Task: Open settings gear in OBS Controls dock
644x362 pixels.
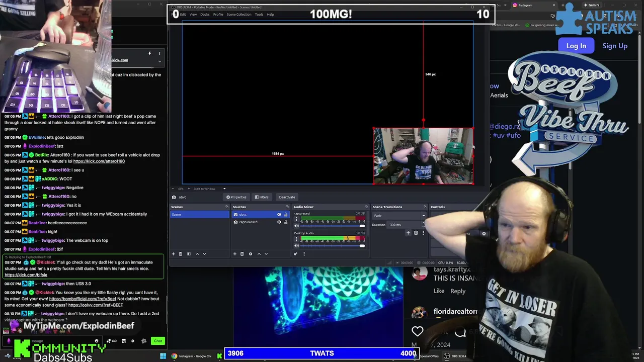Action: pyautogui.click(x=484, y=234)
